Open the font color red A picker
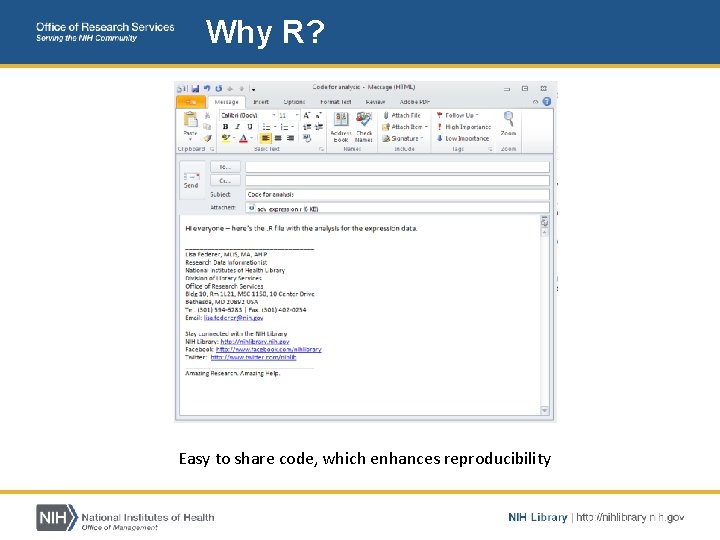720x540 pixels. point(246,138)
